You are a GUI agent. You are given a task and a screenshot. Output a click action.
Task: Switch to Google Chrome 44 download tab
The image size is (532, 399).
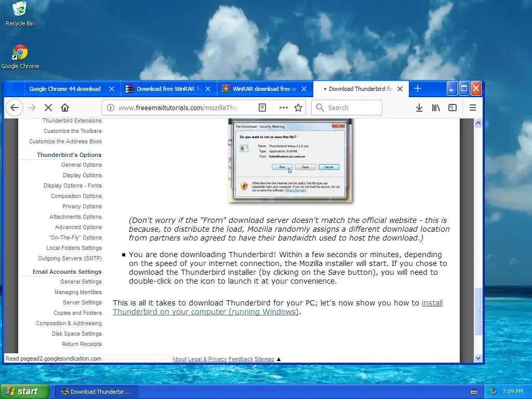pos(65,89)
